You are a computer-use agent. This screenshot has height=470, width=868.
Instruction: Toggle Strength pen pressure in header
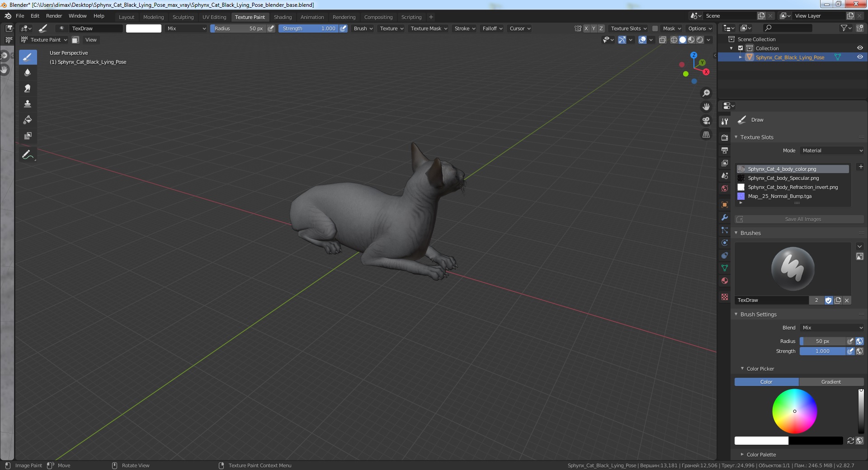tap(343, 28)
